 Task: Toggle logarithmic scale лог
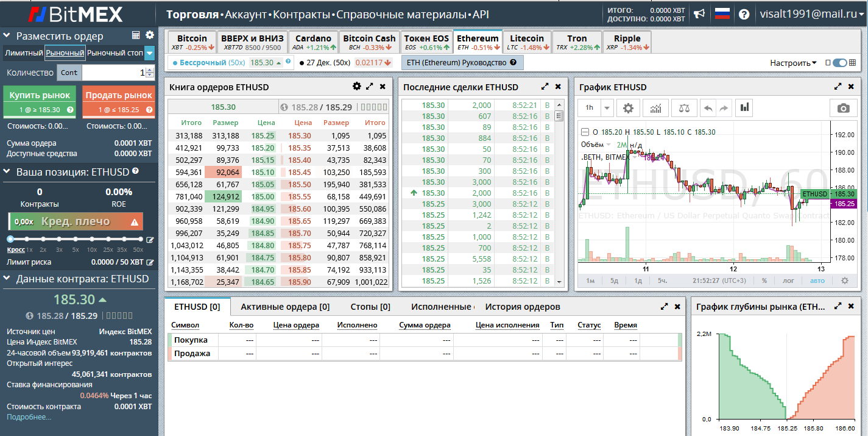tap(788, 281)
